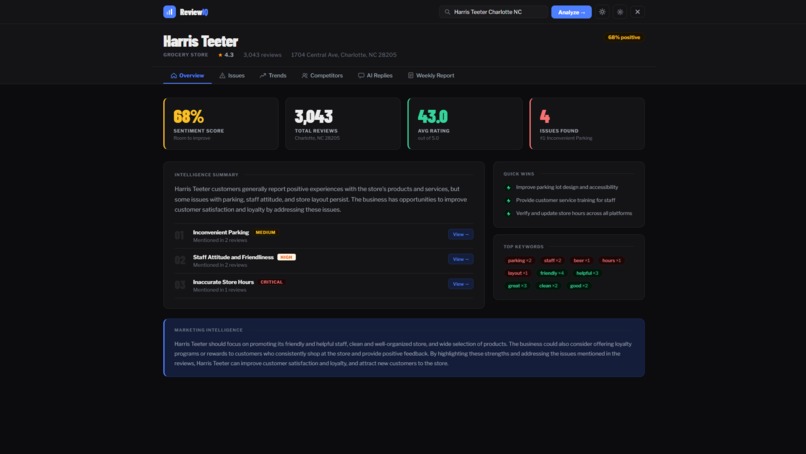Click the friendly keyword tag
Image resolution: width=806 pixels, height=454 pixels.
(x=552, y=273)
